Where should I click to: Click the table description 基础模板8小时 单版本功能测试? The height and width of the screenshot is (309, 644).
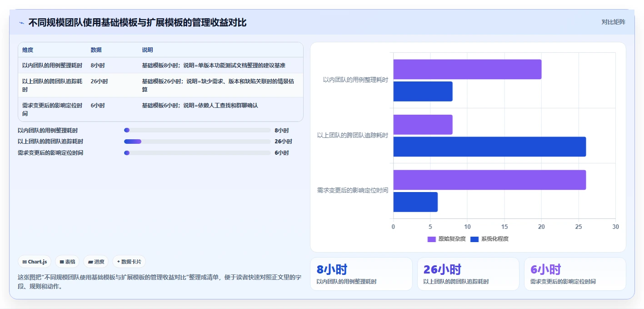pyautogui.click(x=214, y=66)
